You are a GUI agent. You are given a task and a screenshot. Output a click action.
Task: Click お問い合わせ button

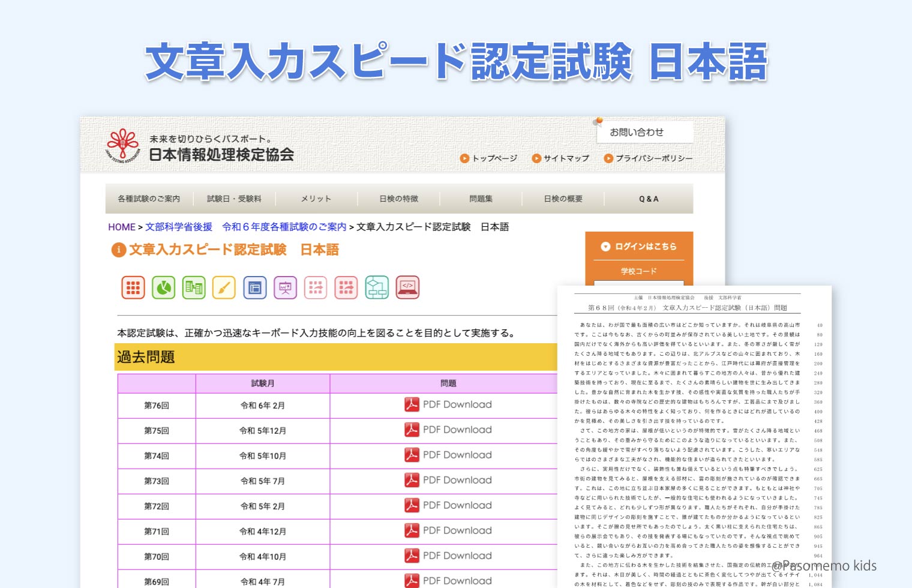click(645, 132)
